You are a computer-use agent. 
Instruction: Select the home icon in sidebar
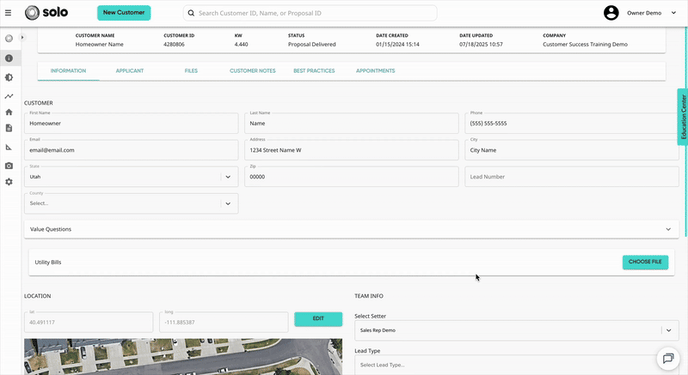(9, 112)
